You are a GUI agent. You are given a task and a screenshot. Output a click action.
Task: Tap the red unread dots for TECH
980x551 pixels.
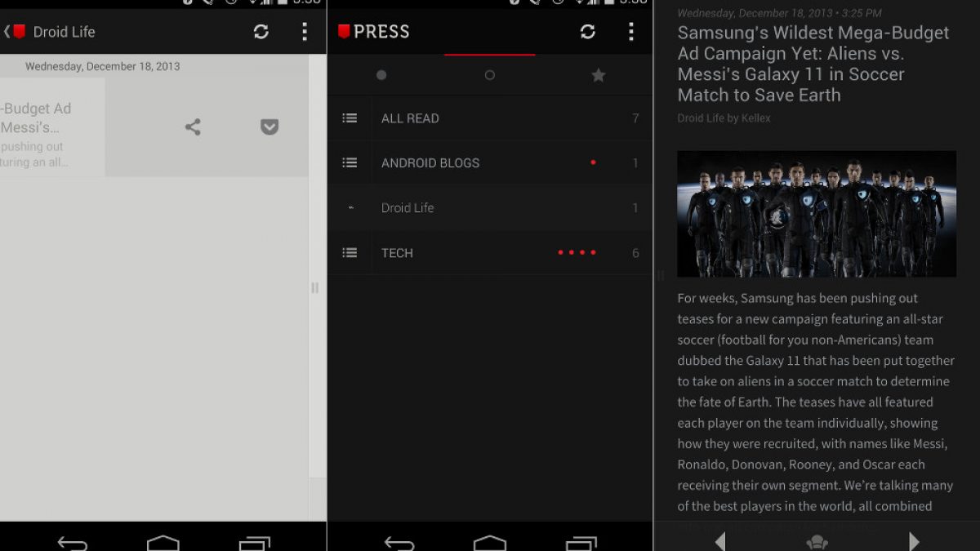577,252
